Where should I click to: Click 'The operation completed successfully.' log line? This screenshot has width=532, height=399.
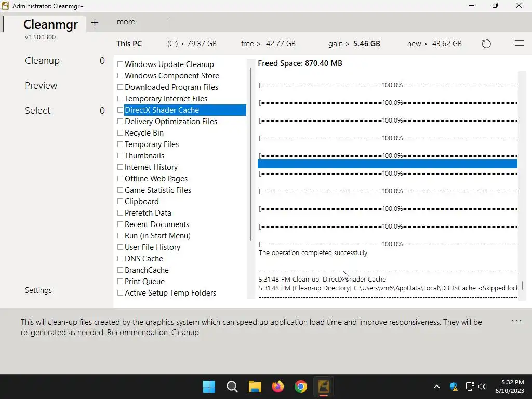tap(313, 253)
